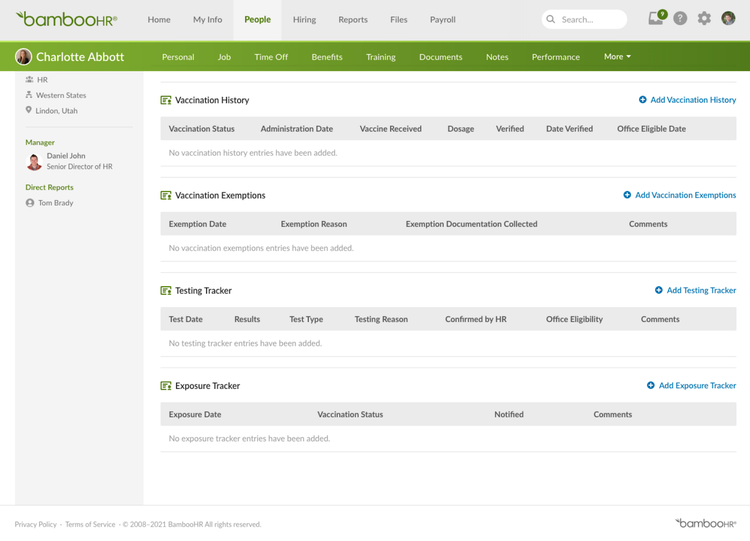Go to the Home tab
The height and width of the screenshot is (541, 750).
tap(159, 20)
